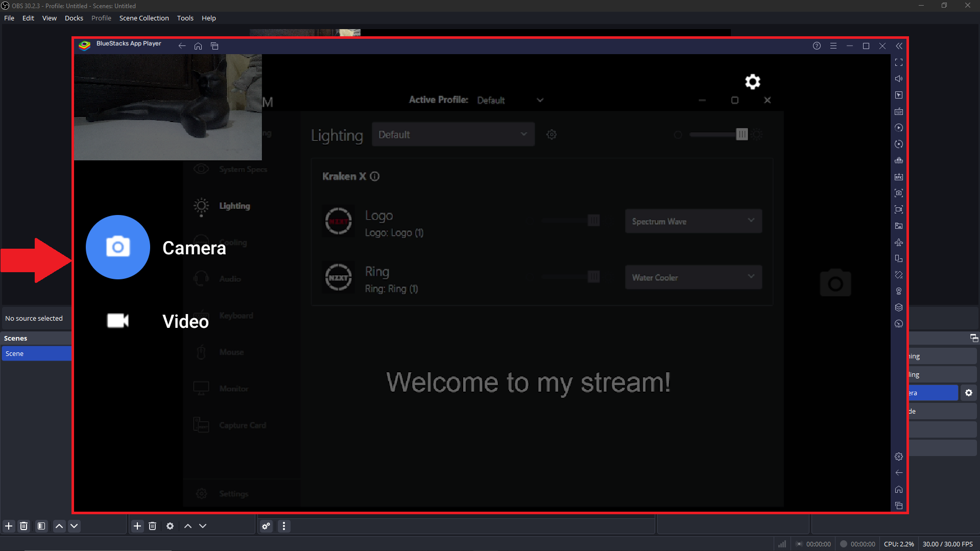Collapse BlueStacks sidebar with double chevron
Viewport: 980px width, 551px height.
(899, 46)
